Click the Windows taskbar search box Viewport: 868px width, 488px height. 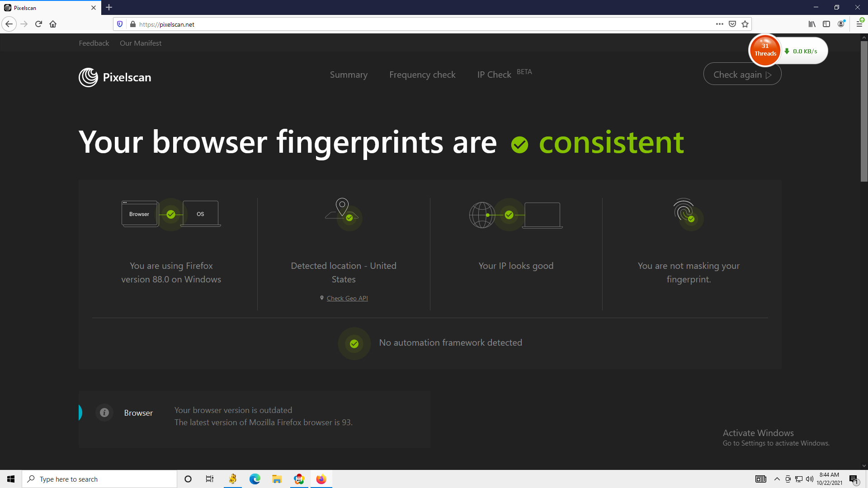tap(99, 479)
